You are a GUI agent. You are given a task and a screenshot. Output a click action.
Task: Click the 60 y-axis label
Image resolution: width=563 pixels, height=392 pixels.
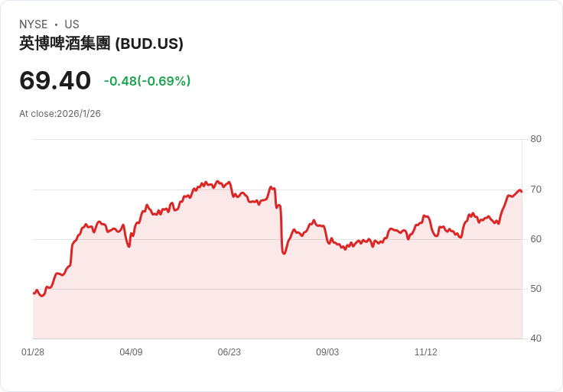(x=536, y=238)
